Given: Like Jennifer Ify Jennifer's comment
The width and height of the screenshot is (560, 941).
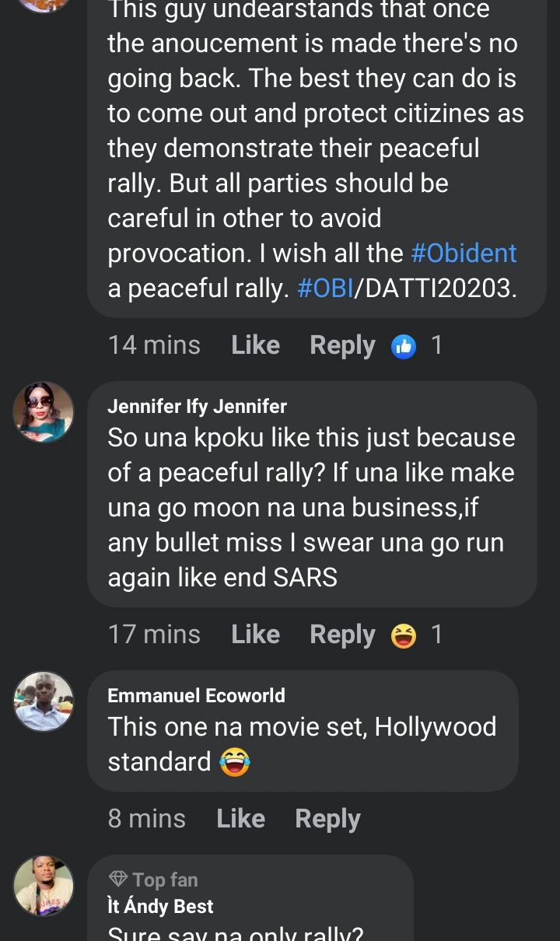Looking at the screenshot, I should tap(255, 635).
